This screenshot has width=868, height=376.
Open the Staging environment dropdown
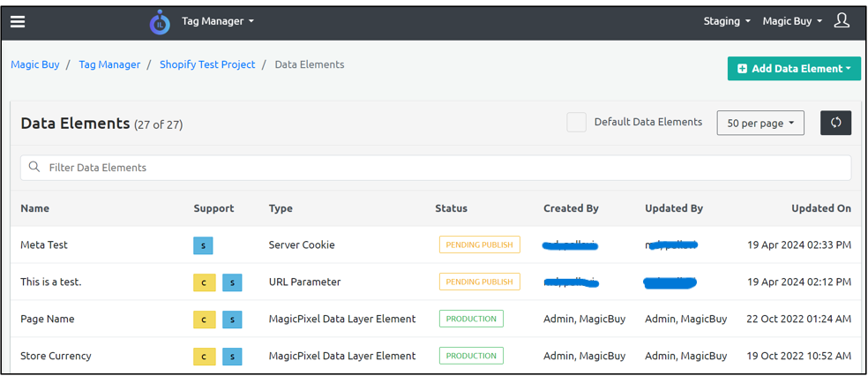(727, 21)
